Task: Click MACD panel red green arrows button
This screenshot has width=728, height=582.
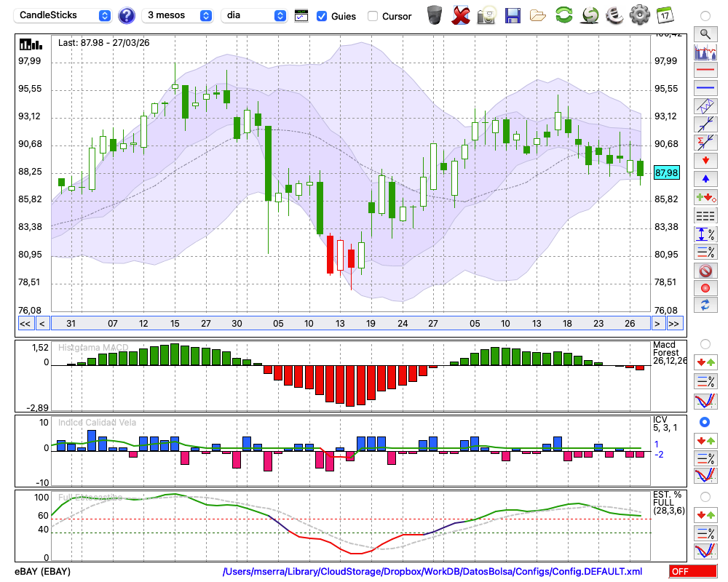Action: point(705,362)
